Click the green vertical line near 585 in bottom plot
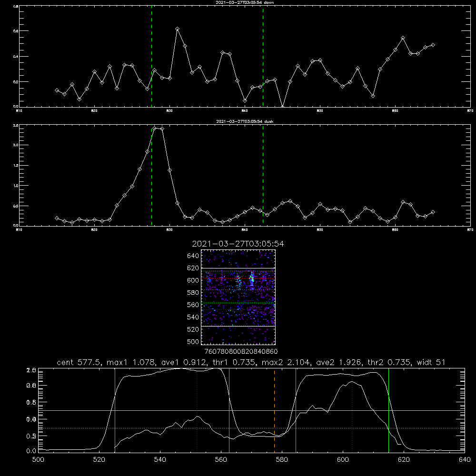The height and width of the screenshot is (476, 476). pyautogui.click(x=296, y=410)
